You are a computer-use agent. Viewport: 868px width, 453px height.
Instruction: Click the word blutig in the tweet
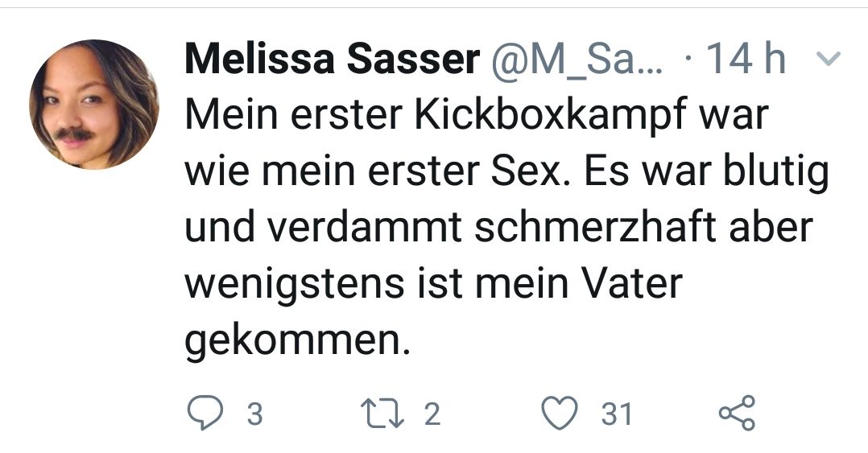tap(775, 173)
